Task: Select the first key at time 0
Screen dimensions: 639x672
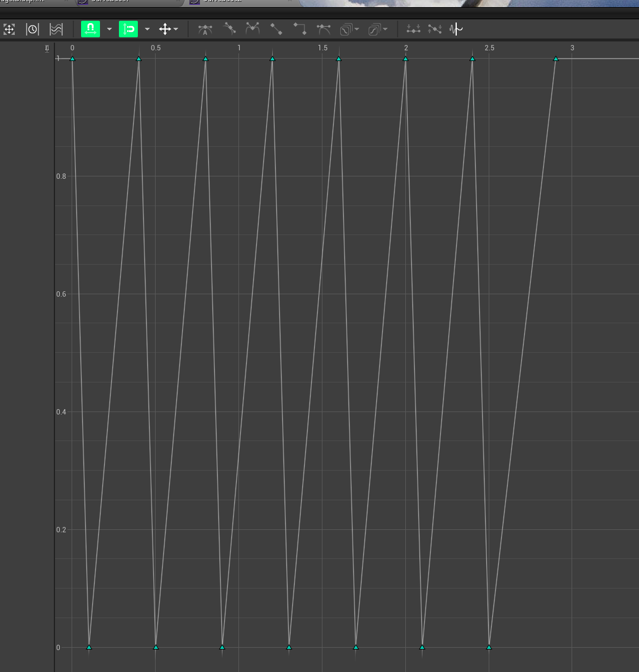Action: coord(72,58)
